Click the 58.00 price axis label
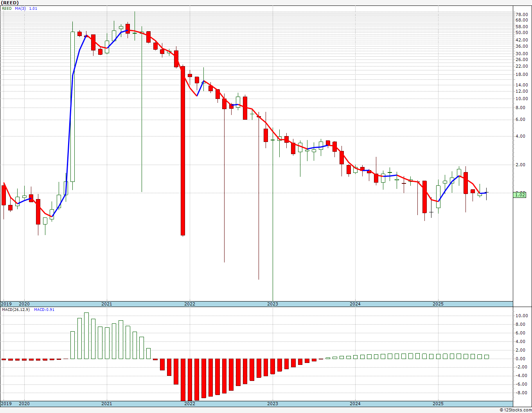Screen dimensions: 532x413 [522, 26]
